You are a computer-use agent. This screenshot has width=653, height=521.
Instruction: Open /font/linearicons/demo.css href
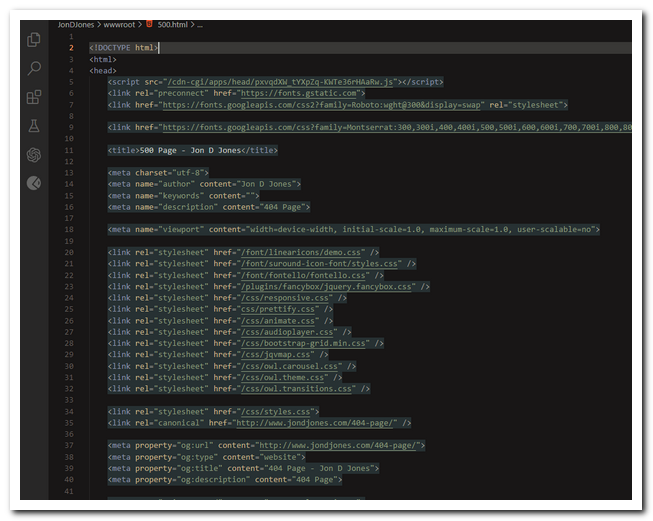(301, 252)
